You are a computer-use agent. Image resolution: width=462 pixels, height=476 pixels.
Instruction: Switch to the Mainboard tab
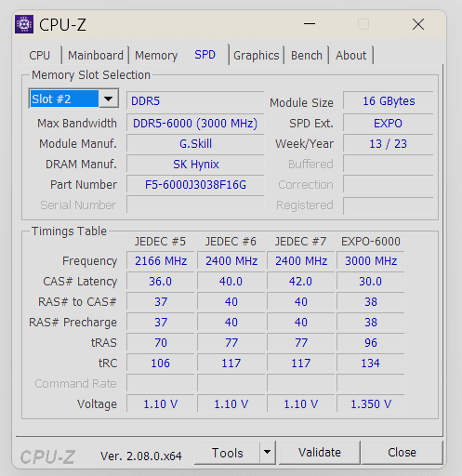96,56
